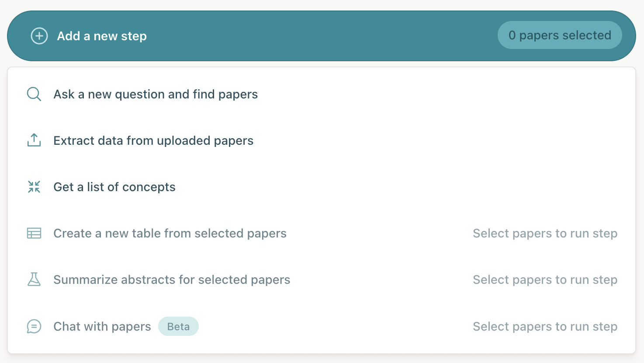Click the collapsing arrows concepts icon
Image resolution: width=644 pixels, height=363 pixels.
click(x=34, y=187)
